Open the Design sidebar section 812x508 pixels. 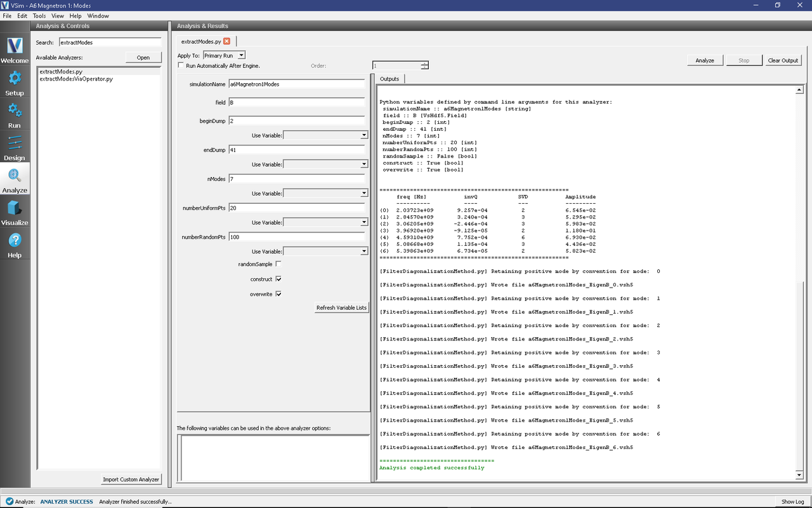pyautogui.click(x=15, y=148)
